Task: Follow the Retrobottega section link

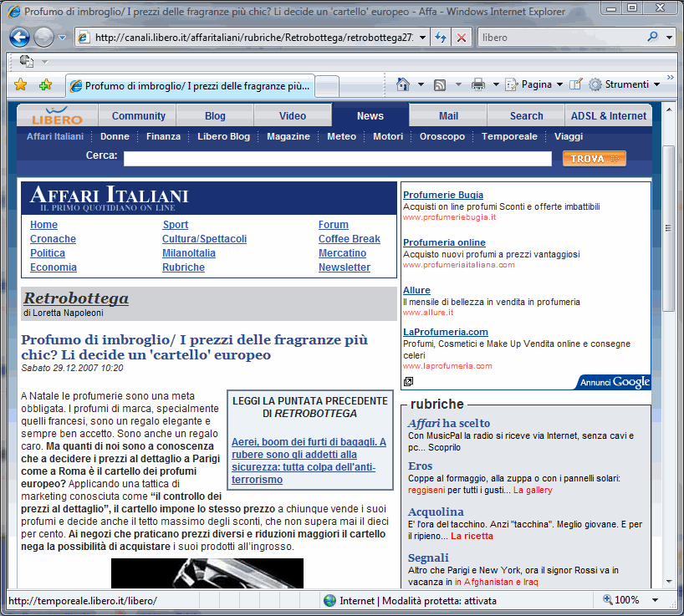Action: [x=74, y=298]
